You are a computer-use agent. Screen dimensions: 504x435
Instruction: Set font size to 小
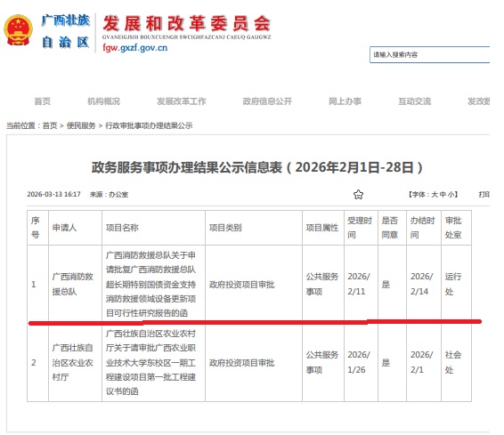(x=451, y=195)
